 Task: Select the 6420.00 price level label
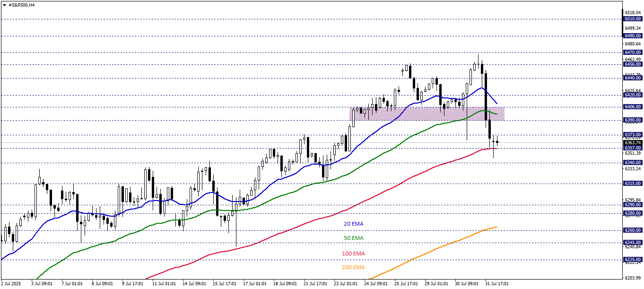(x=633, y=95)
